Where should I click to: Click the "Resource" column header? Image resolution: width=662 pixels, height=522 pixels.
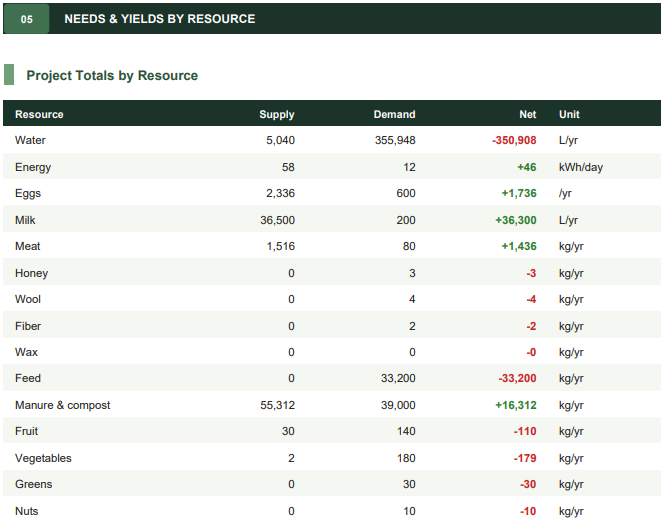coord(39,114)
